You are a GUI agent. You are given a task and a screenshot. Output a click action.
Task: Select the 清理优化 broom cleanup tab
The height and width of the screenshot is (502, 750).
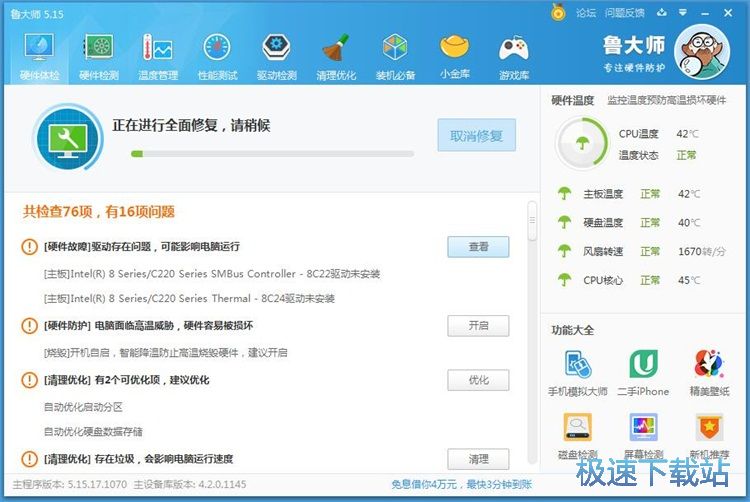[336, 57]
